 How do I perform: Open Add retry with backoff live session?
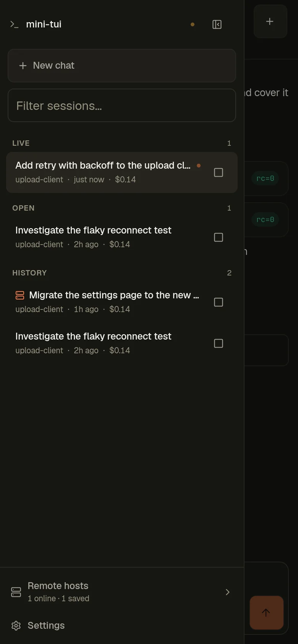(122, 172)
